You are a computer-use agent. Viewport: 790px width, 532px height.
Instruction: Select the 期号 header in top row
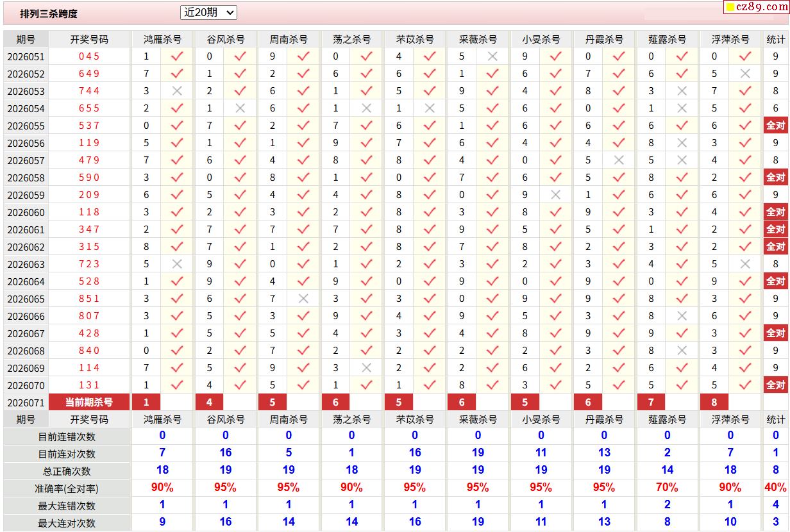(26, 39)
